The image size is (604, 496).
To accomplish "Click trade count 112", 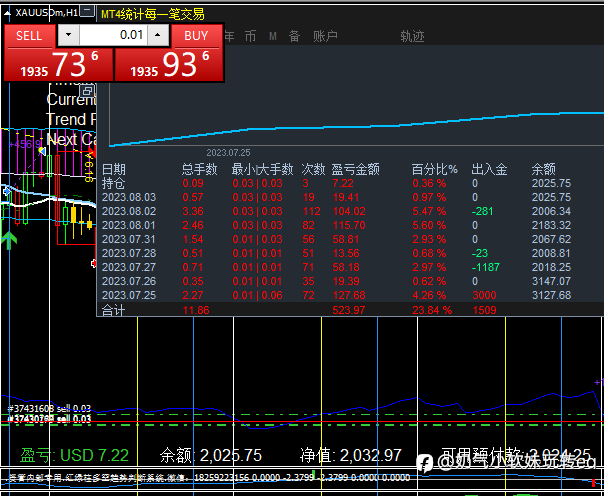I will (x=311, y=211).
